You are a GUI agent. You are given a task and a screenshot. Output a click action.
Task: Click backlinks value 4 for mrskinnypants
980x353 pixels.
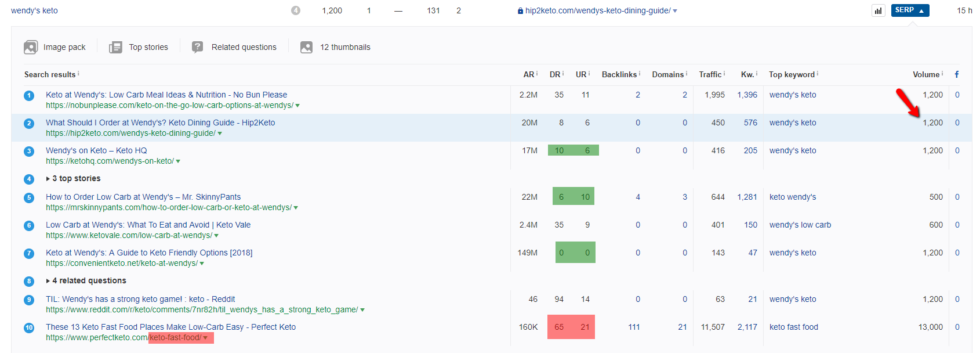(638, 197)
